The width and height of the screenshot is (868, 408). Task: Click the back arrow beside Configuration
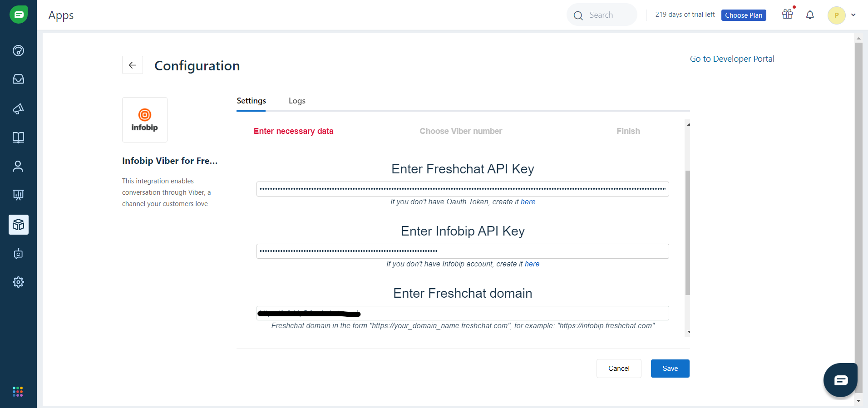coord(133,65)
